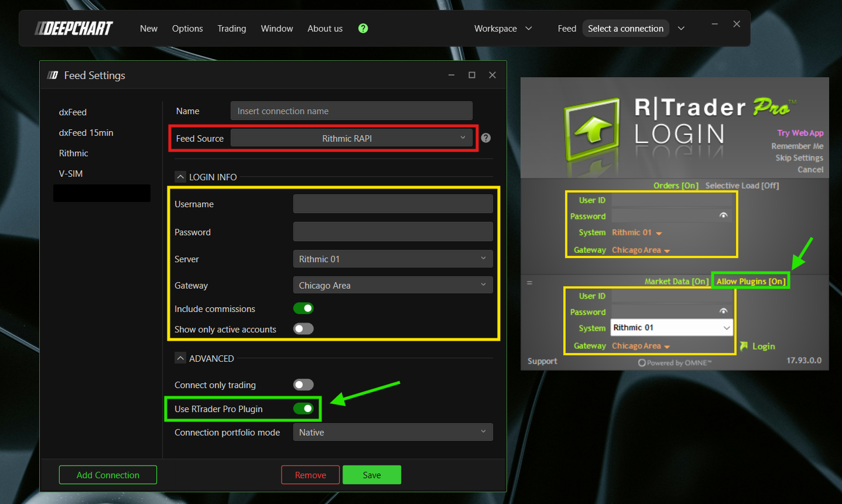
Task: Minimize the Feed Settings window
Action: [x=451, y=75]
